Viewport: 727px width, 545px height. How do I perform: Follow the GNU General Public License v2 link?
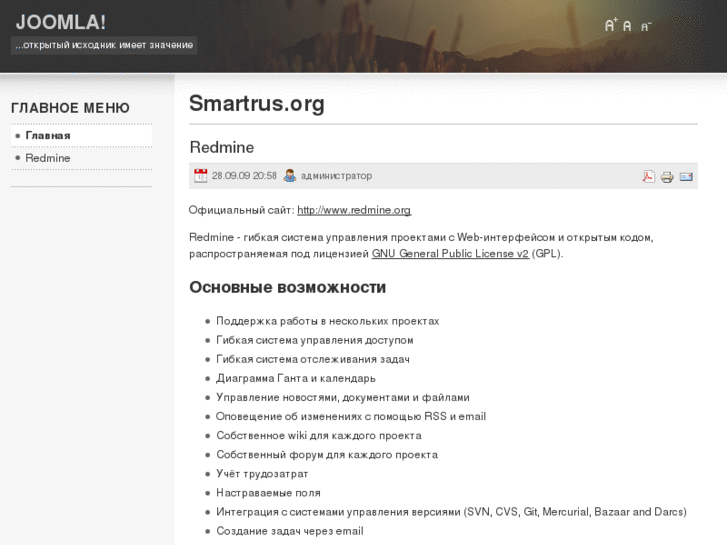[450, 254]
